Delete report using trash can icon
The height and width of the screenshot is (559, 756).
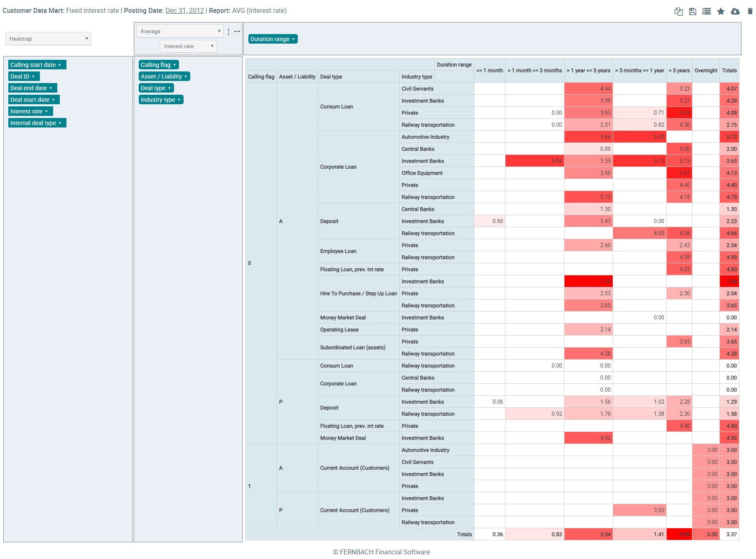(x=750, y=12)
